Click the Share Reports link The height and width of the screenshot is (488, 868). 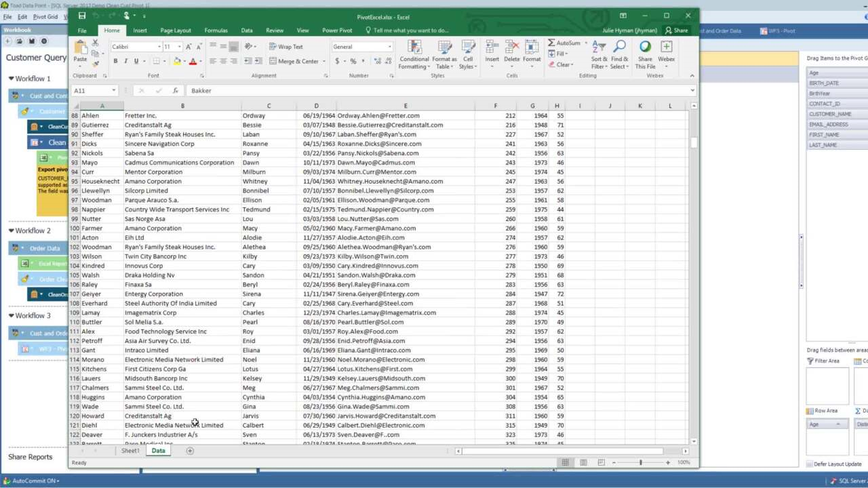pyautogui.click(x=30, y=457)
